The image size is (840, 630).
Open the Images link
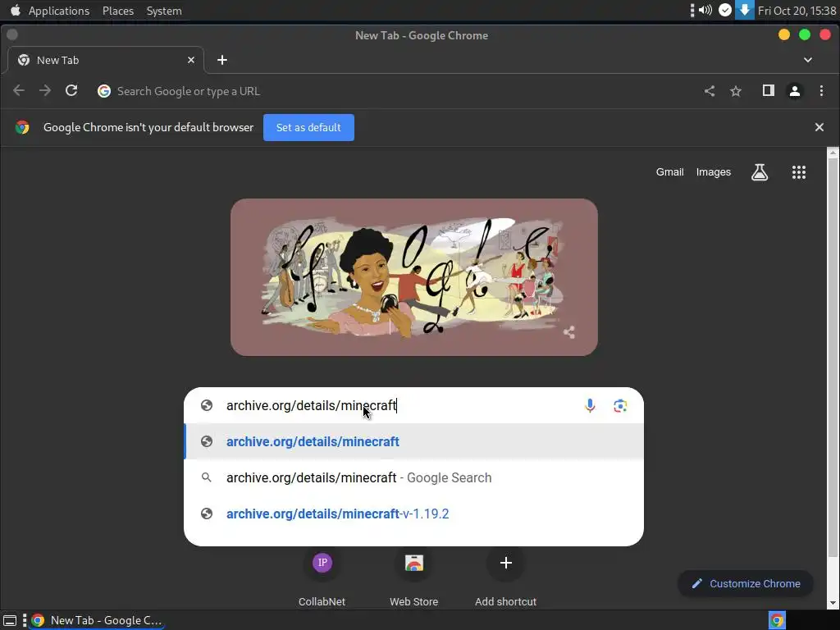click(714, 172)
